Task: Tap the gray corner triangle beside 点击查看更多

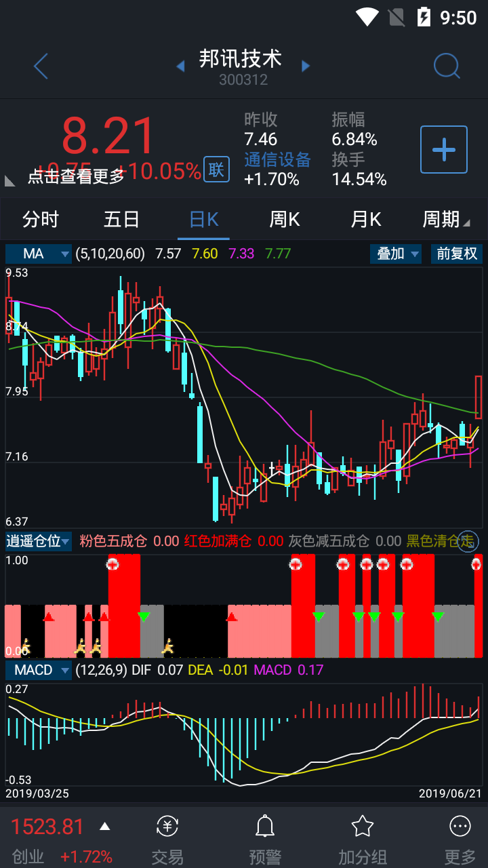Action: coord(10,180)
